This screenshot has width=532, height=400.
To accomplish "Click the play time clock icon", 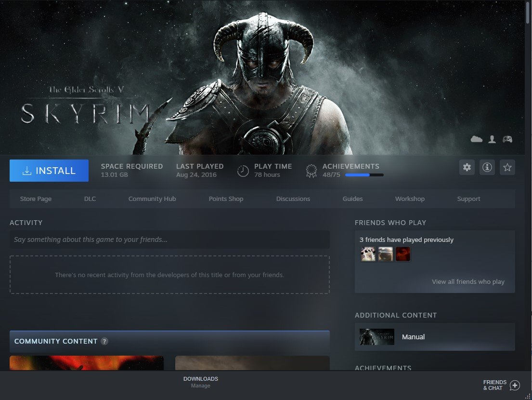I will pos(243,171).
